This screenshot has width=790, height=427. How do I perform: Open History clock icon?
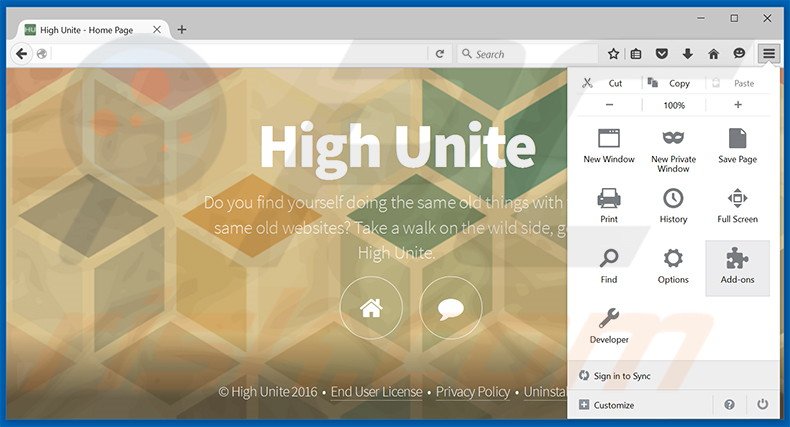(x=673, y=198)
